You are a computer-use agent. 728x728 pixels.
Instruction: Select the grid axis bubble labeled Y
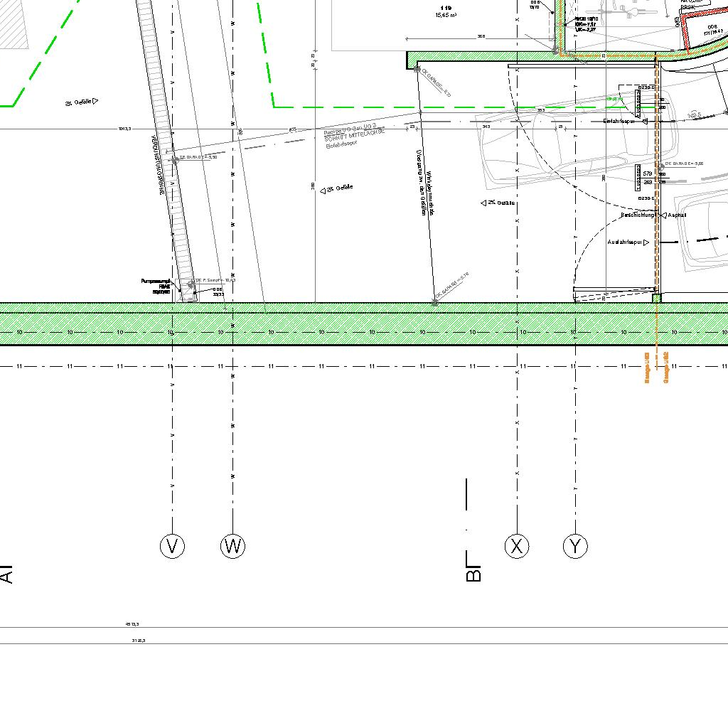[575, 546]
